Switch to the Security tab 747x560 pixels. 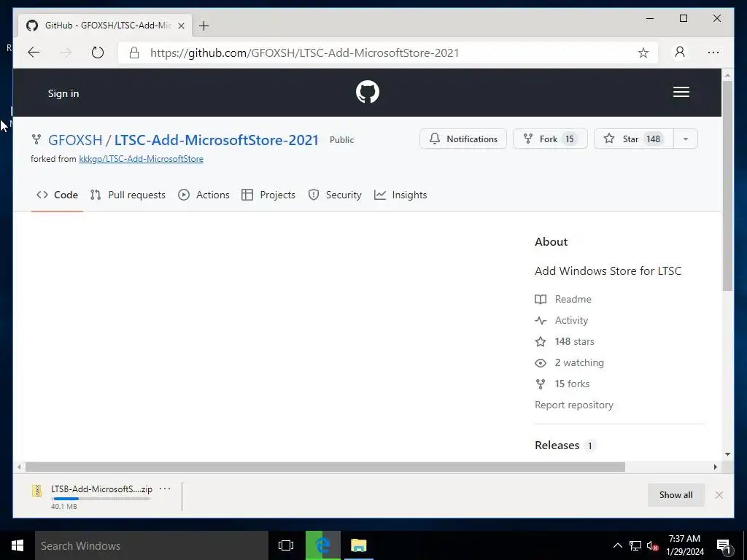click(x=335, y=195)
